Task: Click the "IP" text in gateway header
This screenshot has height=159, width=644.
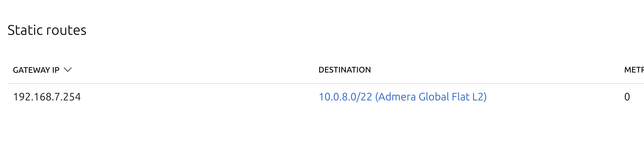Action: pos(56,70)
